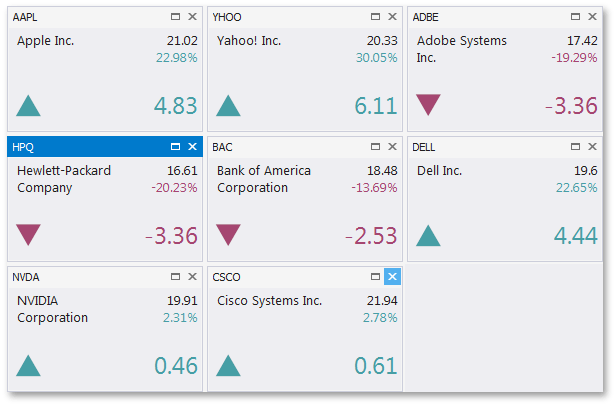Close the ADBE panel
The image size is (616, 406).
592,17
